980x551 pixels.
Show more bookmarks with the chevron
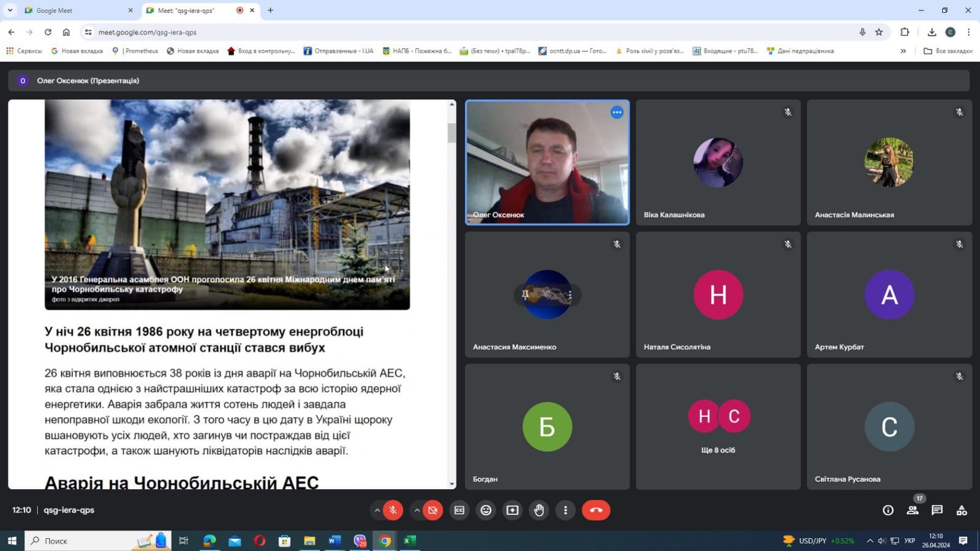pos(903,51)
